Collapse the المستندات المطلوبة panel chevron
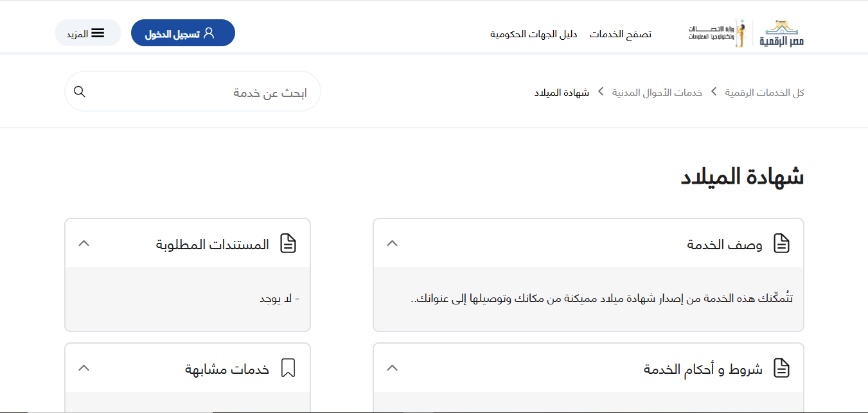The height and width of the screenshot is (413, 868). click(84, 243)
